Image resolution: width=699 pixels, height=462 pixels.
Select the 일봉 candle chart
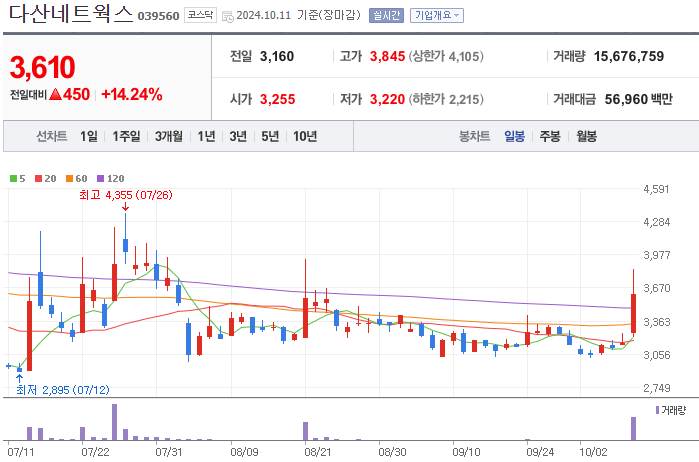tap(514, 136)
